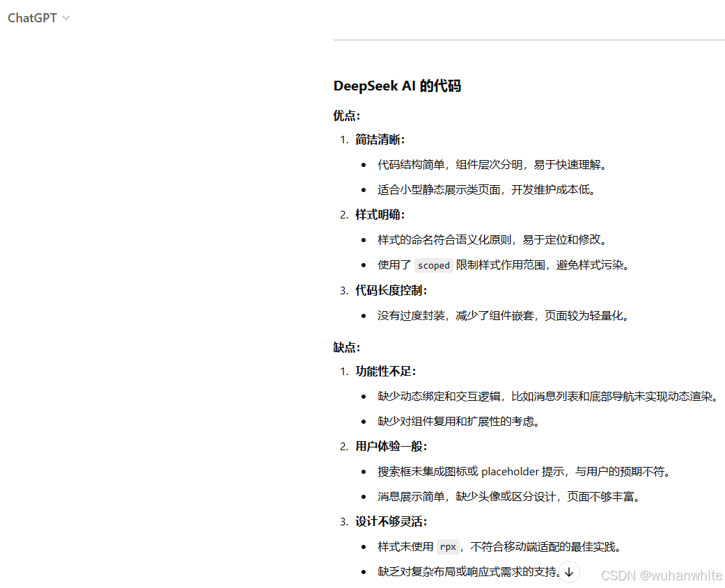
Task: Click the scroll-to-bottom arrow button
Action: (x=569, y=572)
